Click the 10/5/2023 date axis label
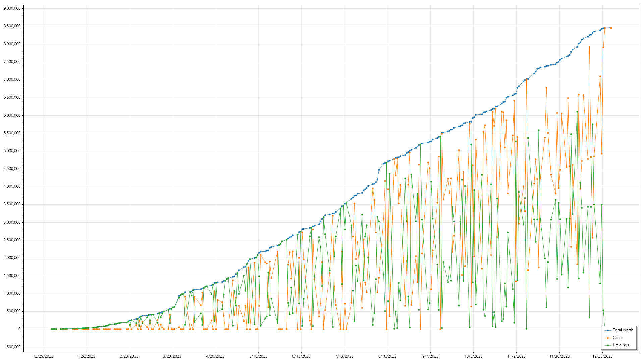 pos(473,356)
